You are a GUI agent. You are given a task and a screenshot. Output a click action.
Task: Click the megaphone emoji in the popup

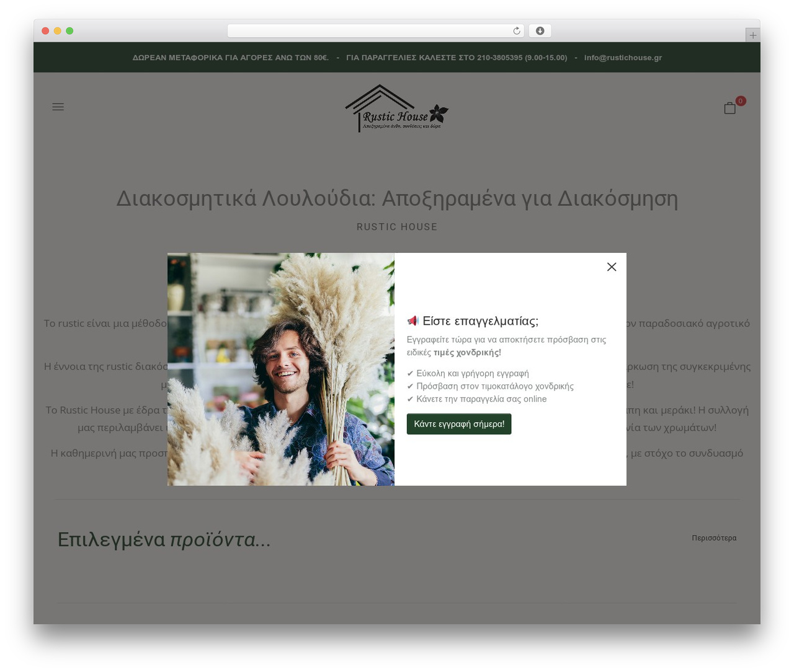click(x=413, y=321)
